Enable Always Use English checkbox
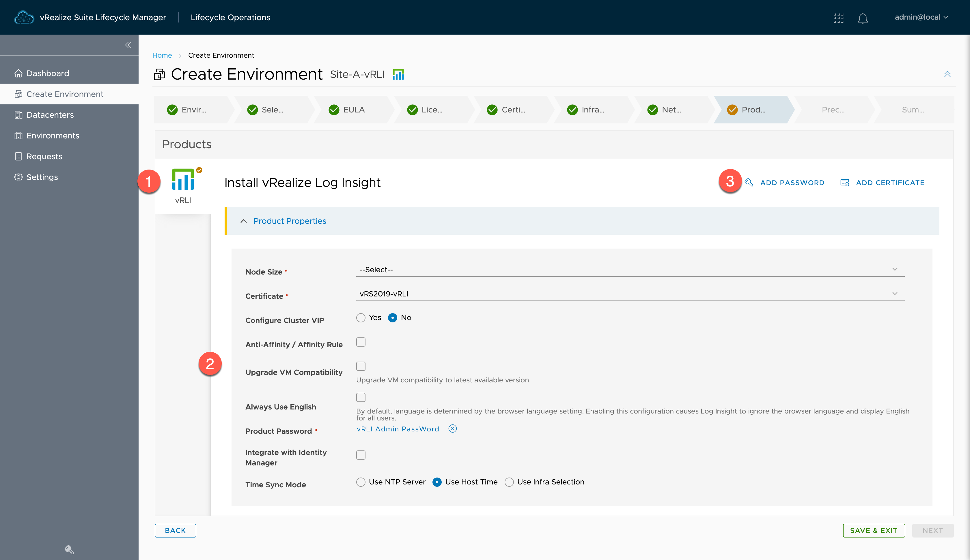 (x=360, y=397)
